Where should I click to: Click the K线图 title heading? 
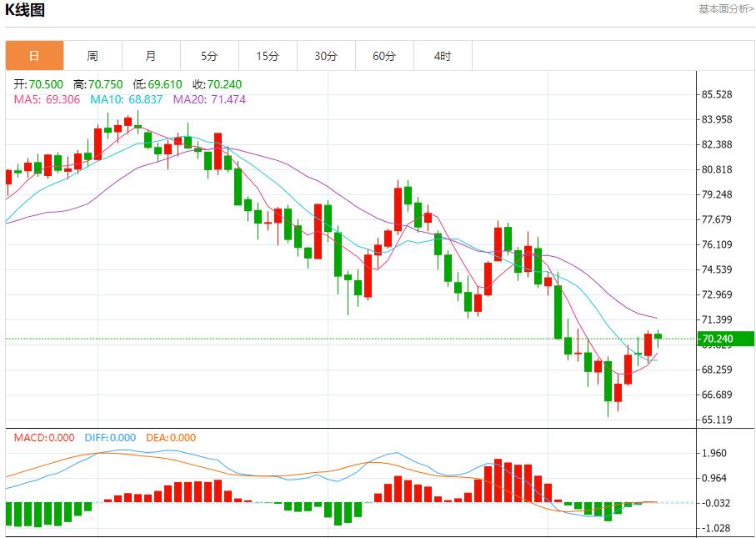point(26,10)
